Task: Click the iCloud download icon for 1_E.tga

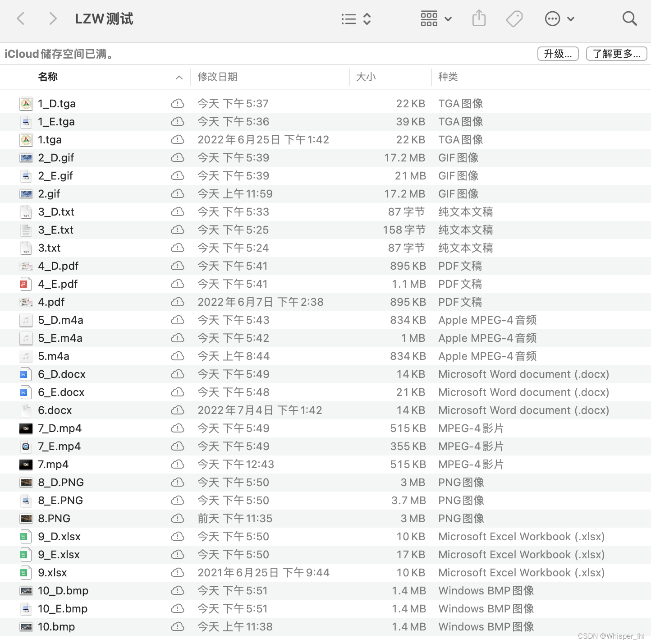Action: pos(178,122)
